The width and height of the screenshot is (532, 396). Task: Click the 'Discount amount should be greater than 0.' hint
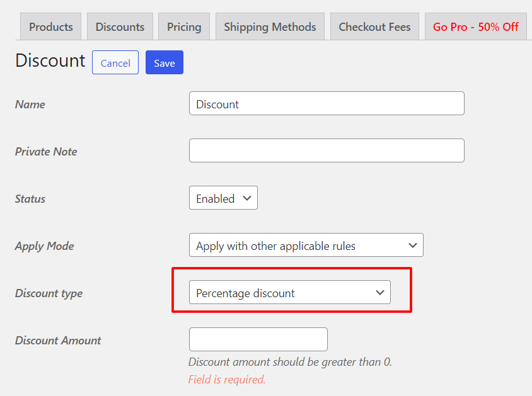point(290,362)
